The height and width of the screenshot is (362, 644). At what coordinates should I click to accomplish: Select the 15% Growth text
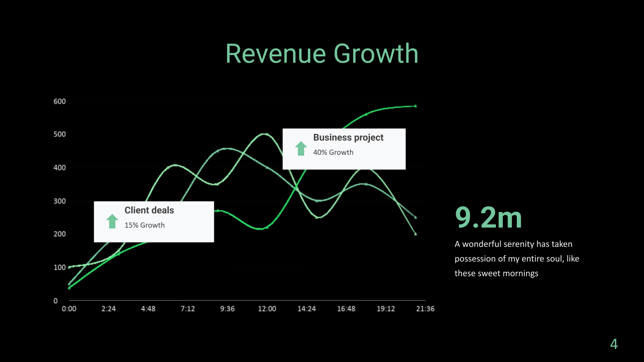144,225
